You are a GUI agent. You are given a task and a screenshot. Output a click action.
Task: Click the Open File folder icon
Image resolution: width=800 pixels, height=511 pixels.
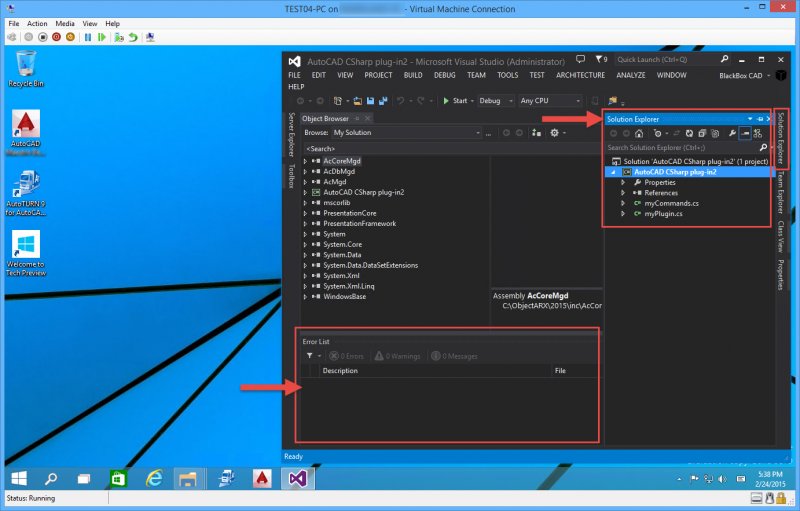[358, 101]
